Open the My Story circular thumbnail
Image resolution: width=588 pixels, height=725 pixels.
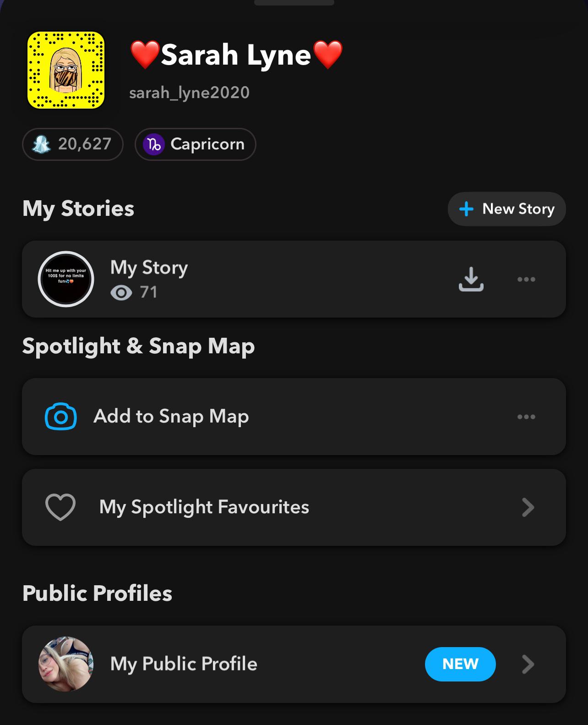[66, 279]
